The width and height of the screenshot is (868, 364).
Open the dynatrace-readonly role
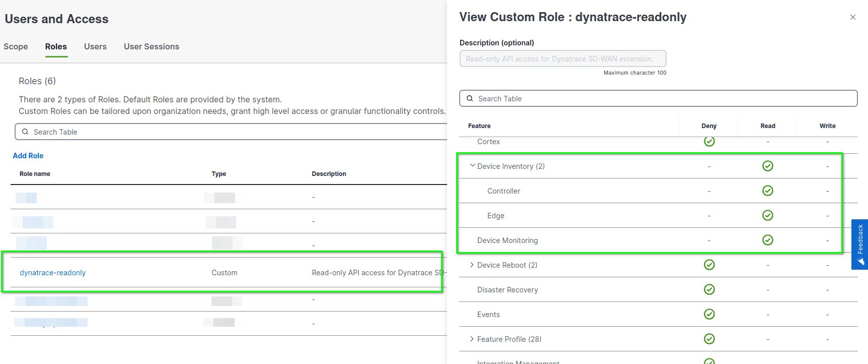coord(53,273)
